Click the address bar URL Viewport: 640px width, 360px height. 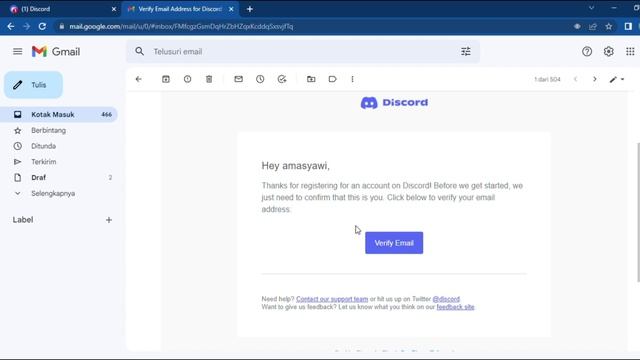181,27
